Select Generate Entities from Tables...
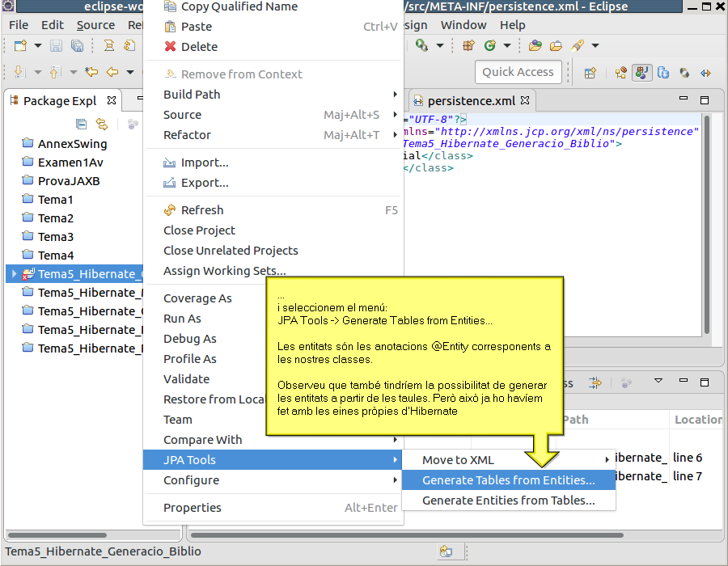 pyautogui.click(x=509, y=501)
